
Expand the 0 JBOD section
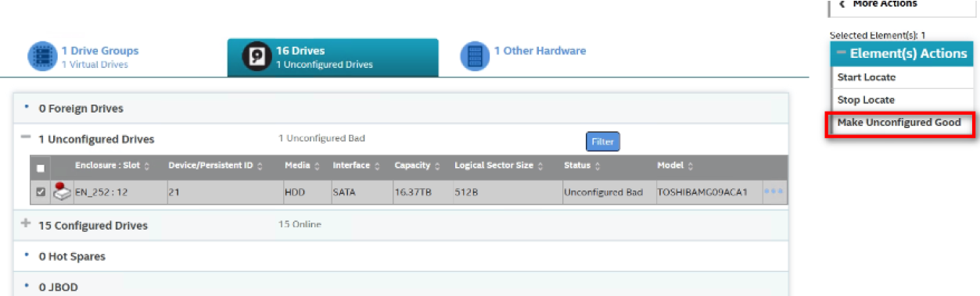click(x=26, y=286)
